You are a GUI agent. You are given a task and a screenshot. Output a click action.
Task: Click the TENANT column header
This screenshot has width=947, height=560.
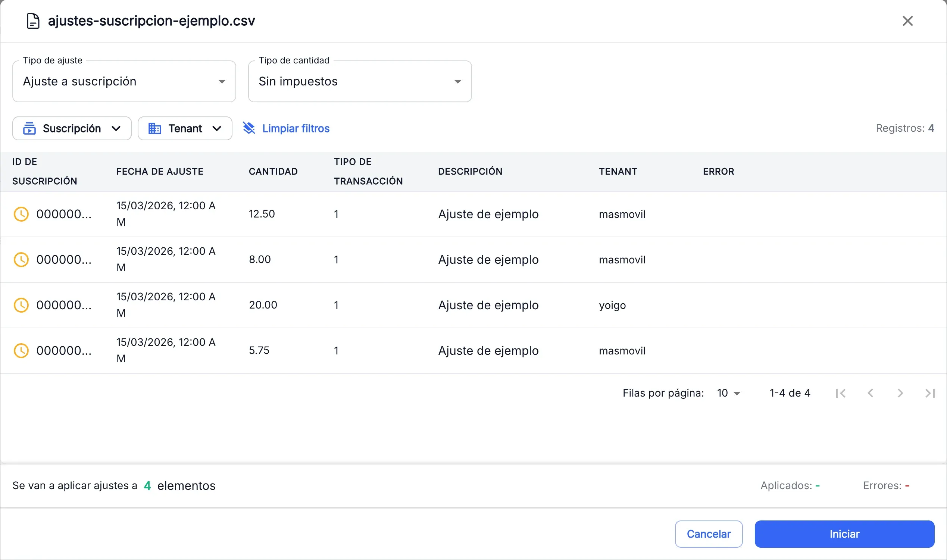(618, 172)
